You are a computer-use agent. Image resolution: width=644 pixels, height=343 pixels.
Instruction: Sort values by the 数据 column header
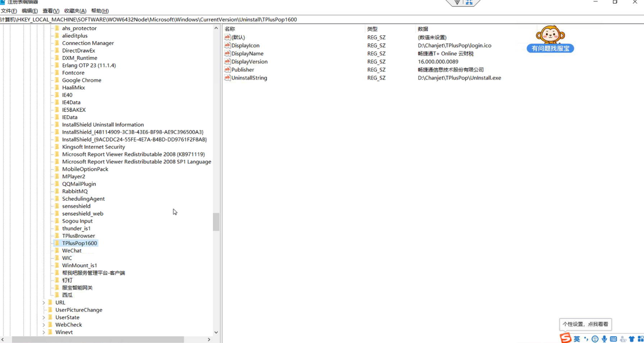[423, 29]
